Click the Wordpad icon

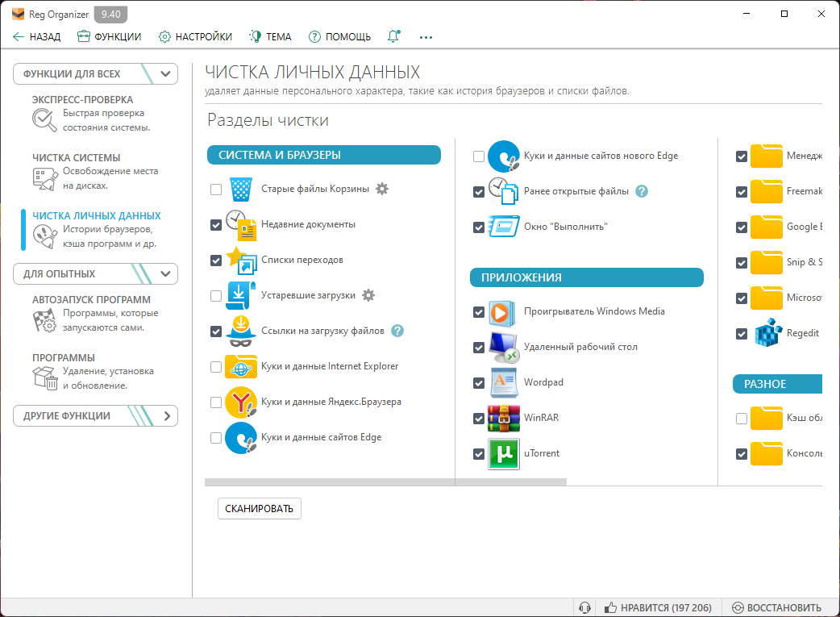pos(504,383)
